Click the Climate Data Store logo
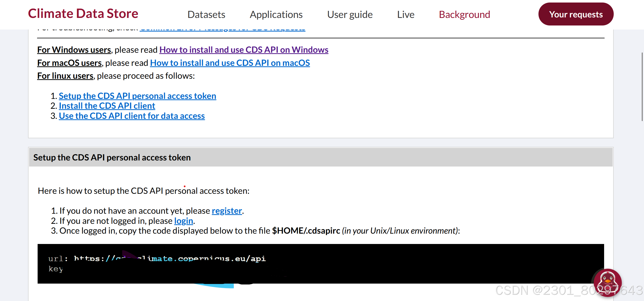 pyautogui.click(x=83, y=14)
